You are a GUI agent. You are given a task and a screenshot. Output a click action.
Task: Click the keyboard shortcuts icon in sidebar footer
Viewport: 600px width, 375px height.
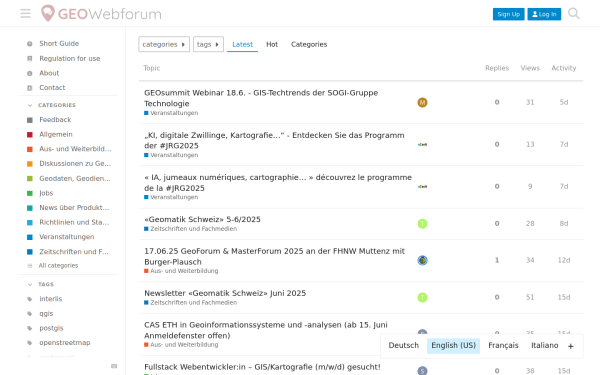(x=114, y=366)
